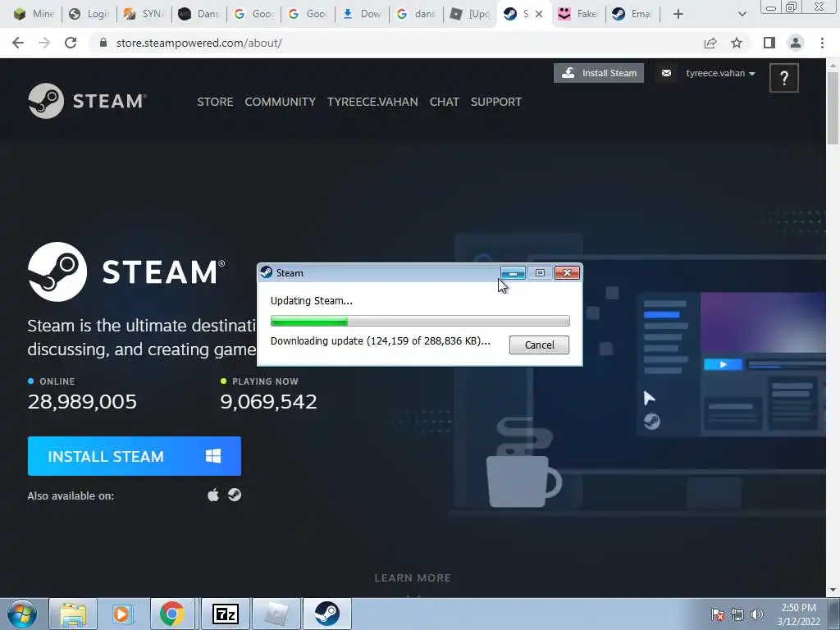Viewport: 840px width, 630px height.
Task: Switch to the Download browser tab
Action: click(362, 15)
